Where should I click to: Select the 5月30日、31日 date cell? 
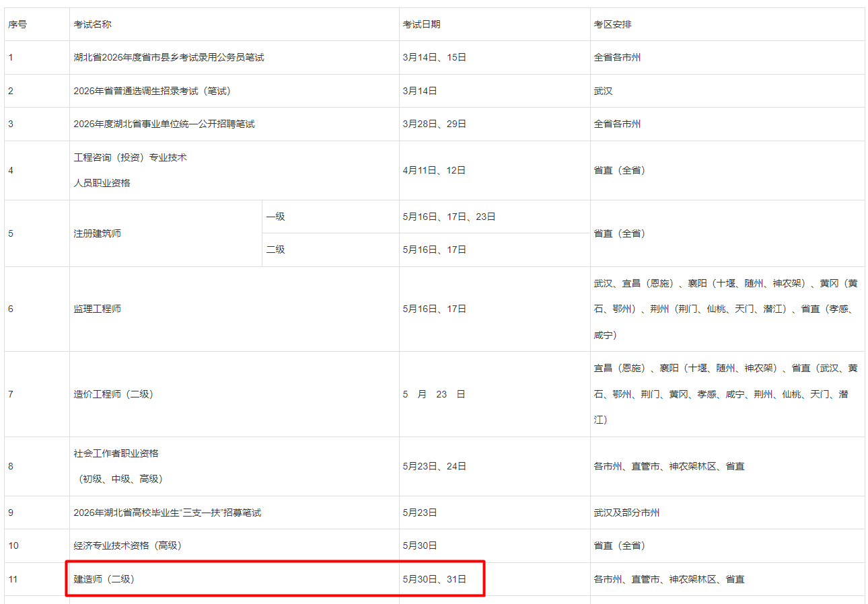[x=434, y=579]
